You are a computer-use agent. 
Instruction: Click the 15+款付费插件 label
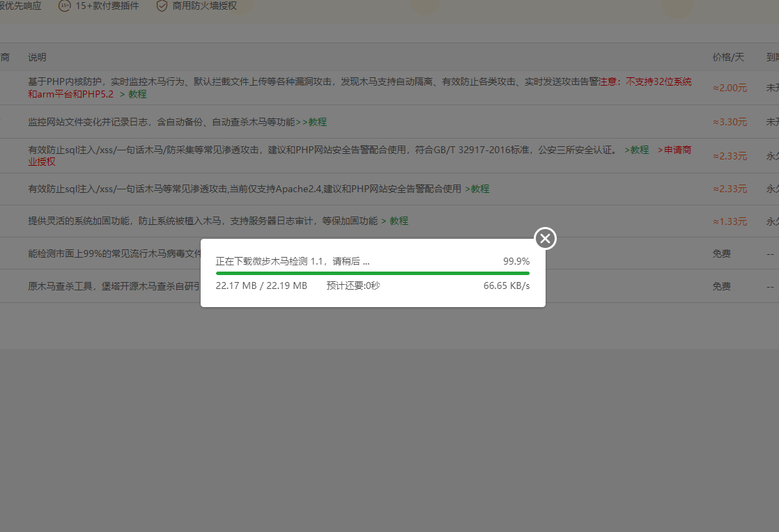click(x=107, y=6)
